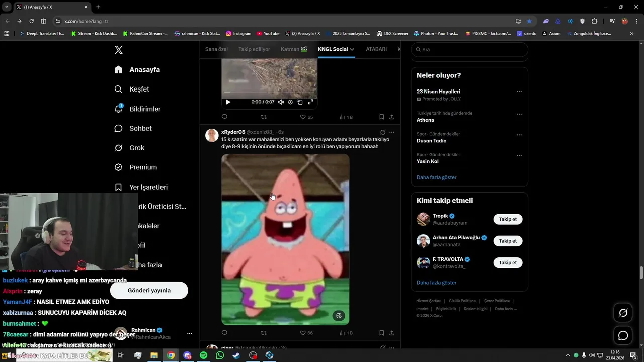644x362 pixels.
Task: Share the xRyder08 post
Action: pyautogui.click(x=392, y=333)
